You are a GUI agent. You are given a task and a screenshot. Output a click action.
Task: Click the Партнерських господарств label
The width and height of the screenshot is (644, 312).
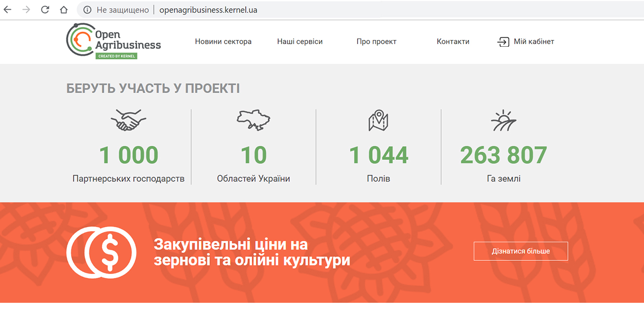click(x=129, y=179)
